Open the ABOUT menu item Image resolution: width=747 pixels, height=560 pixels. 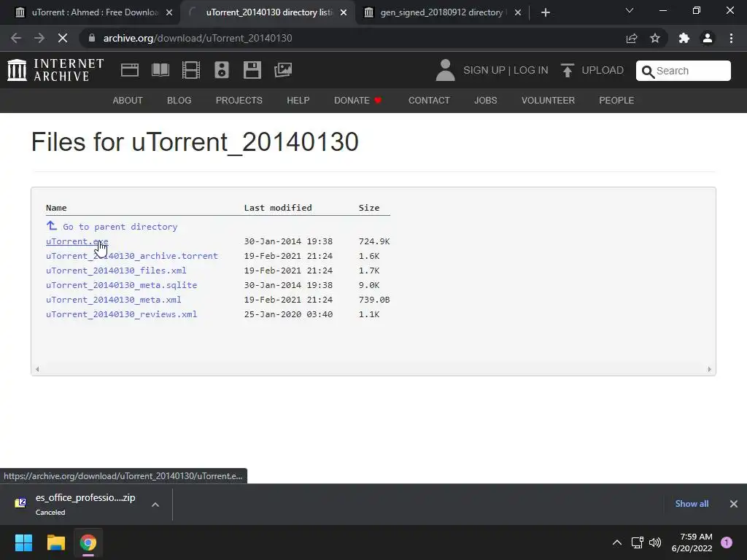[128, 101]
